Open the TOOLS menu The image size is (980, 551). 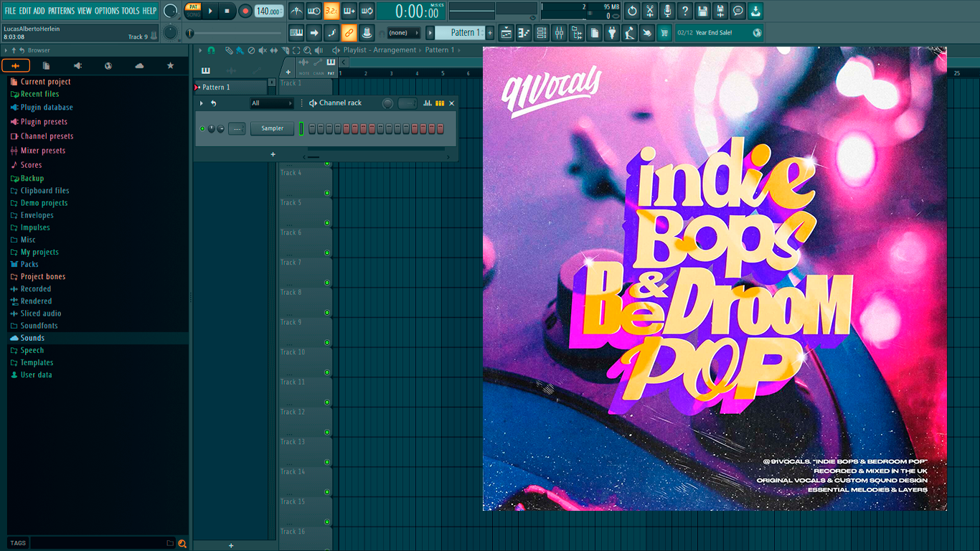pyautogui.click(x=131, y=11)
